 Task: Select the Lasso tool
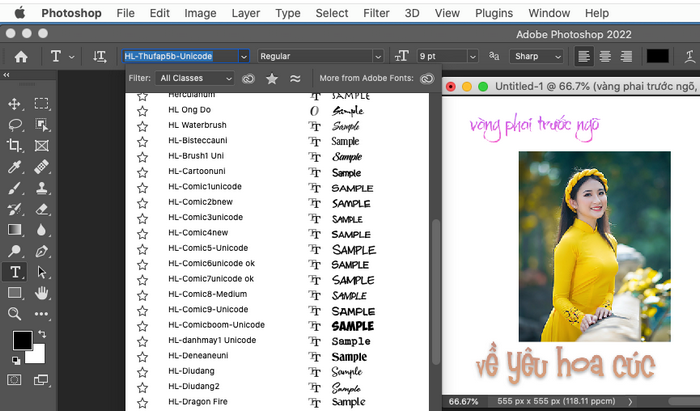pos(14,125)
